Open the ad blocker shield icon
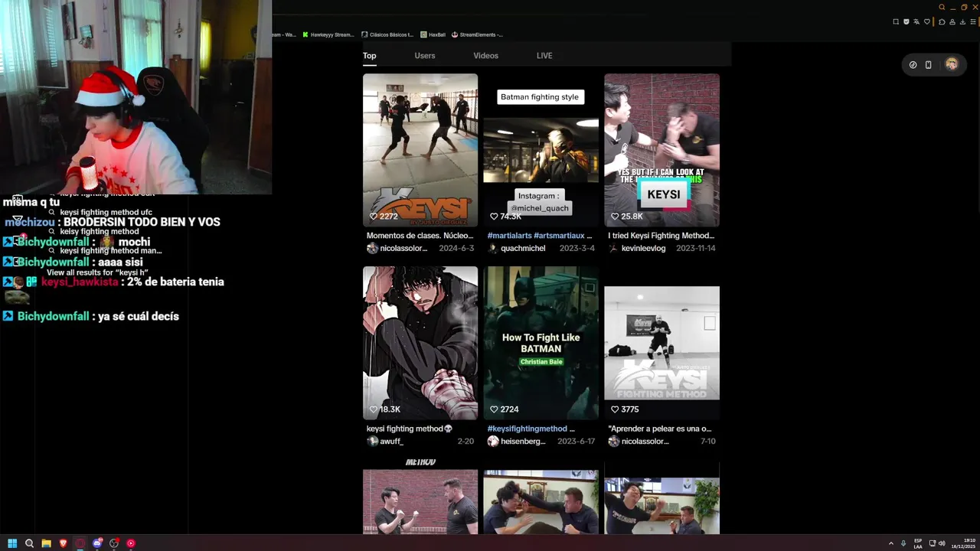The image size is (980, 551). point(906,21)
